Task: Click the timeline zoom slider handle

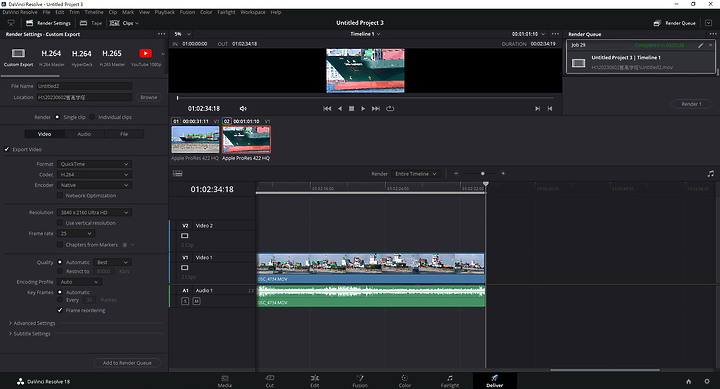Action: click(483, 174)
